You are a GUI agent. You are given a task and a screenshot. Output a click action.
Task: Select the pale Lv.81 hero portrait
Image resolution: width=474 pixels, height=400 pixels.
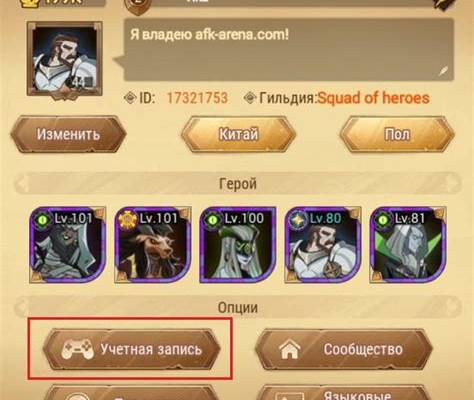coord(408,245)
